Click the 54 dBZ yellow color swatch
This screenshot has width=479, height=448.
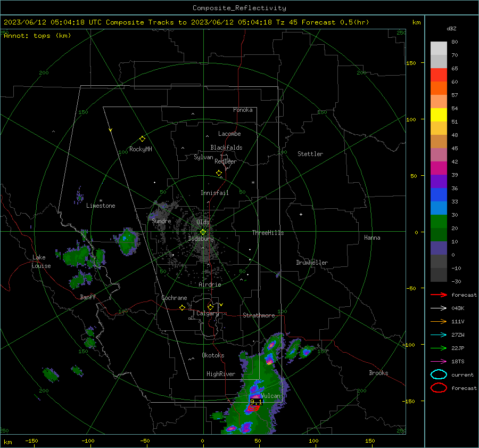click(439, 115)
